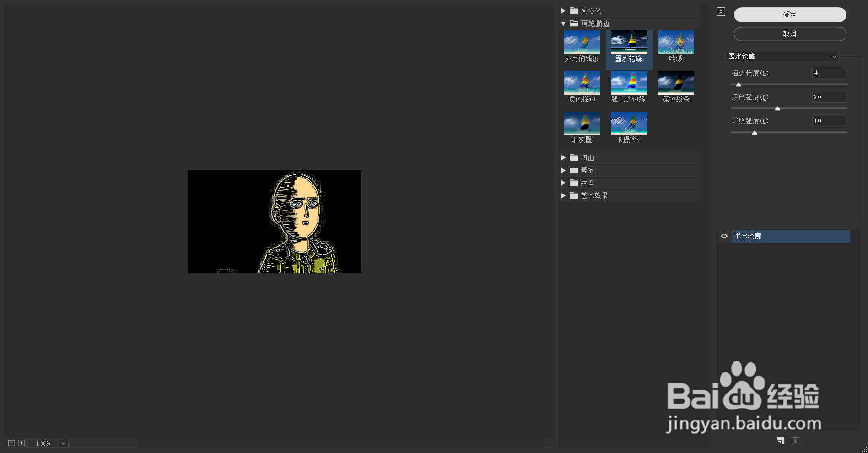
Task: Select the 墨水轮廓 effect layer row
Action: [791, 237]
